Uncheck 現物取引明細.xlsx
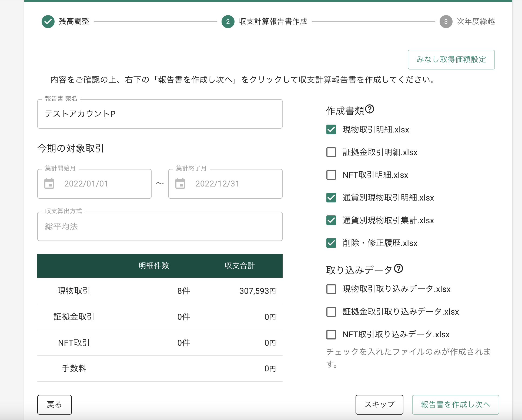The height and width of the screenshot is (420, 522). [331, 129]
